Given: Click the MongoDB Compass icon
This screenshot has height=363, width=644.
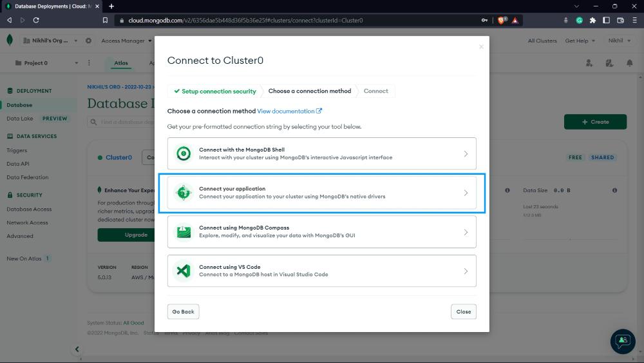Looking at the screenshot, I should (x=184, y=231).
